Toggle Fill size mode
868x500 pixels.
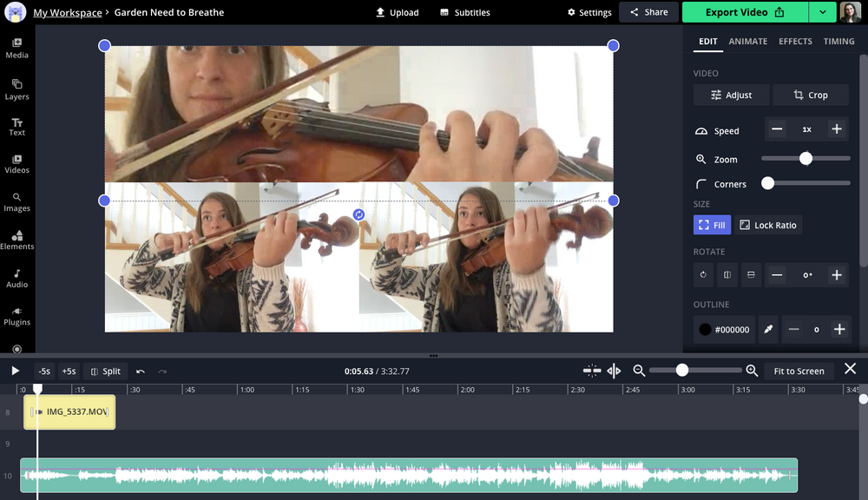pyautogui.click(x=712, y=225)
